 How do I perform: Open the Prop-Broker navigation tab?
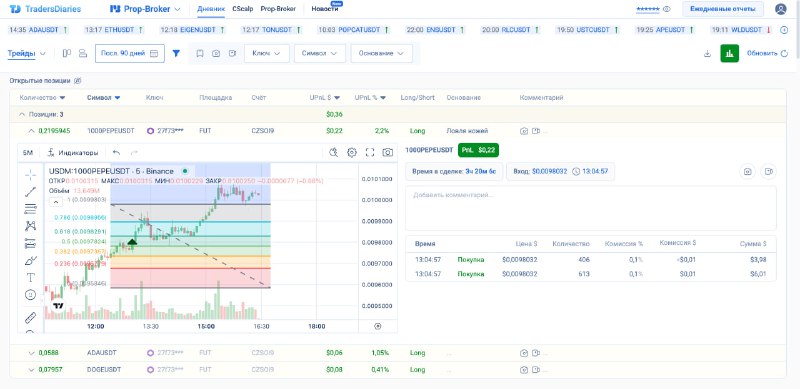(278, 9)
